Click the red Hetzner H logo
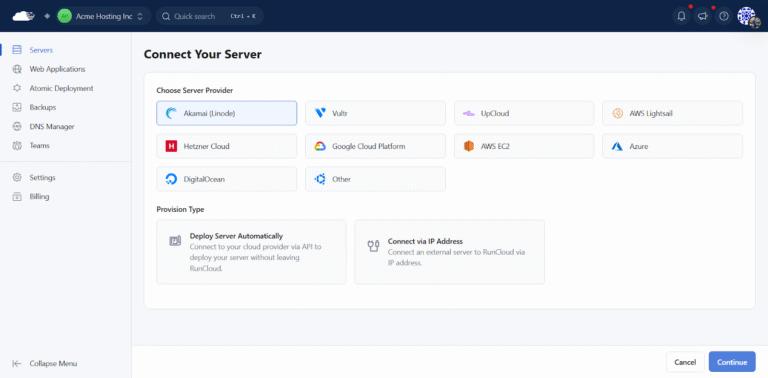Viewport: 768px width, 378px height. 171,146
